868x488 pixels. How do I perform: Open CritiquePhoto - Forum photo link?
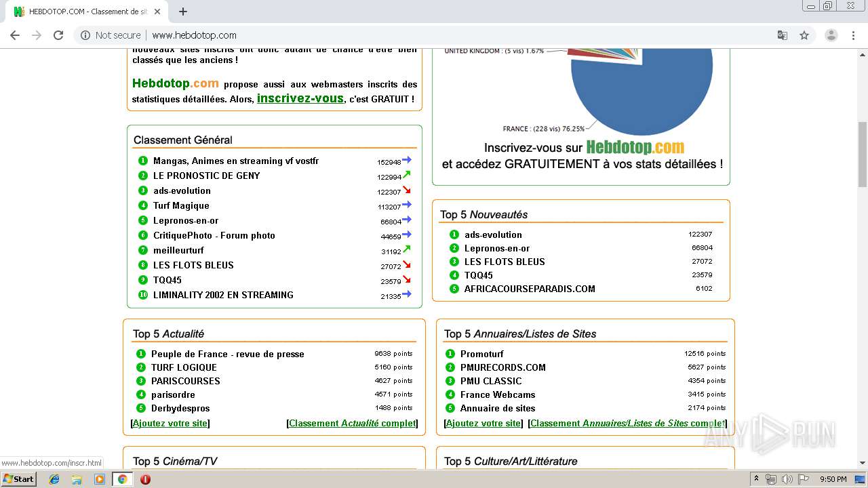pyautogui.click(x=214, y=235)
